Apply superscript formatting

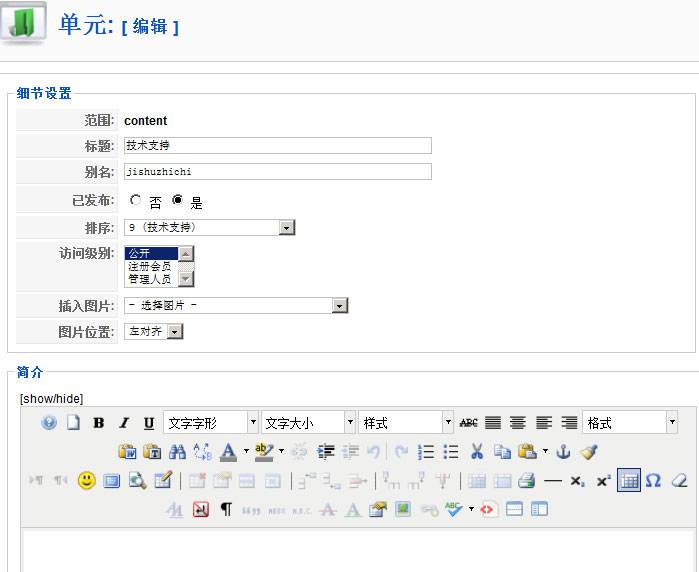click(x=603, y=481)
